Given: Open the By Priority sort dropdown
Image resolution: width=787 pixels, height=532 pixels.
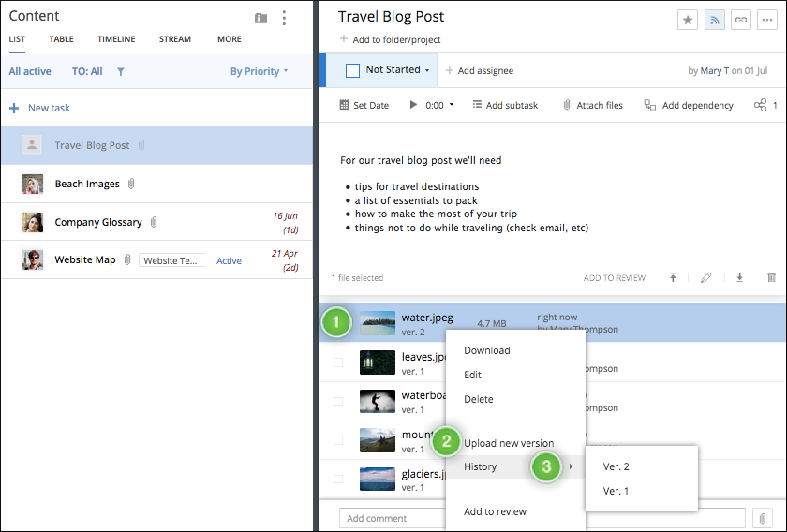Looking at the screenshot, I should tap(259, 71).
